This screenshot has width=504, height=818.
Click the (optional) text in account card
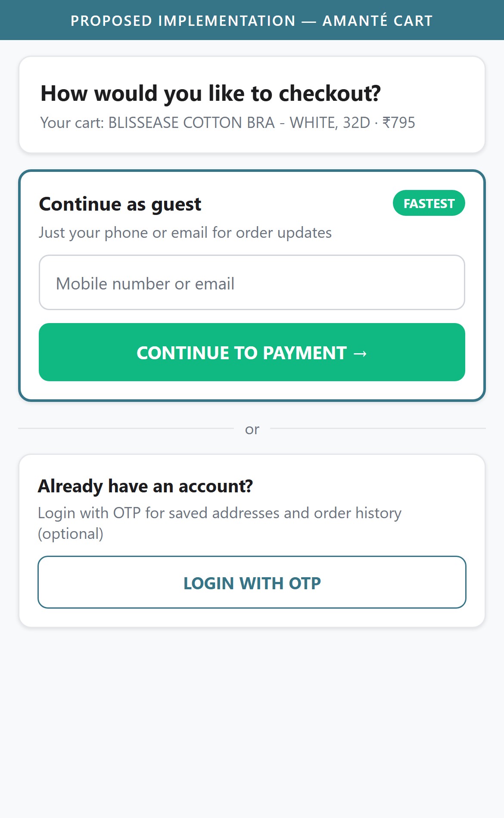pyautogui.click(x=71, y=534)
